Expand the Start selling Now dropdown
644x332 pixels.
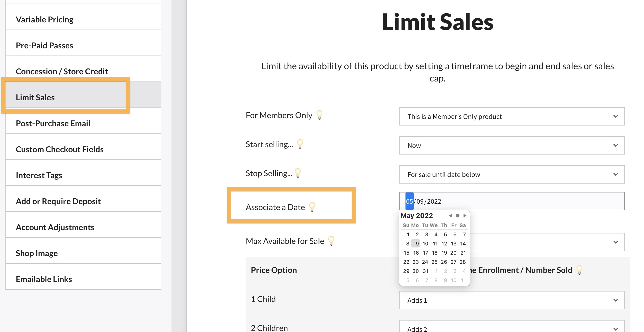pos(512,145)
